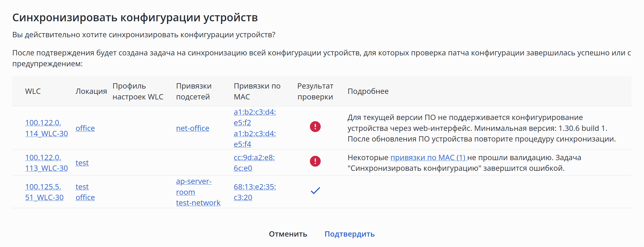Open the 100.125.5.51_WLC-30 device link
Viewport: 644px width, 247px height.
44,192
